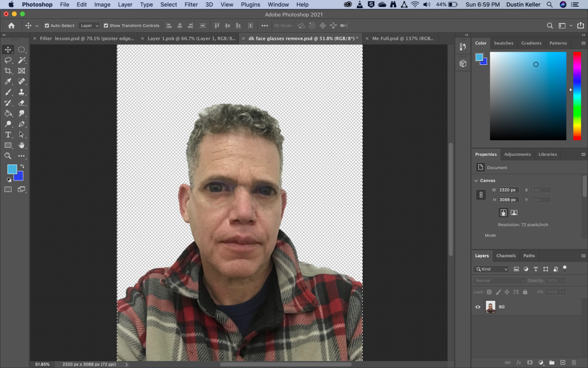Uncheck the Auto-Select checkbox
Image resolution: width=588 pixels, height=368 pixels.
(x=47, y=26)
